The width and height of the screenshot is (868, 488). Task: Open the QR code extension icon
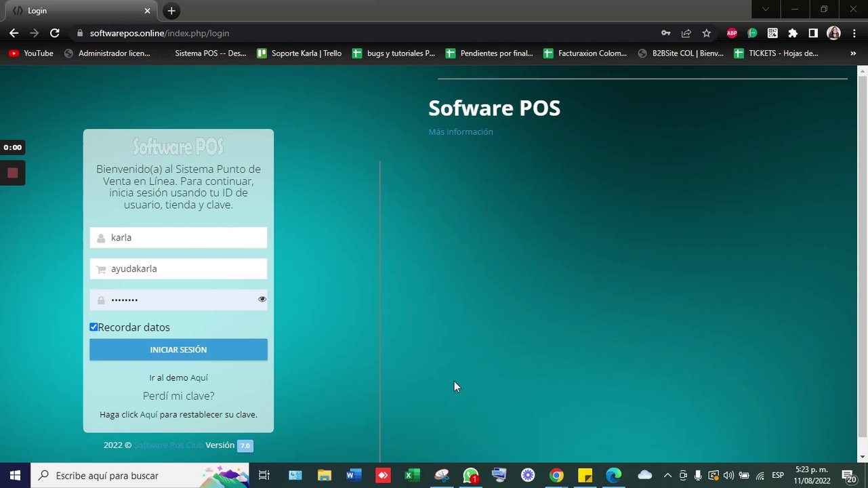pyautogui.click(x=772, y=33)
